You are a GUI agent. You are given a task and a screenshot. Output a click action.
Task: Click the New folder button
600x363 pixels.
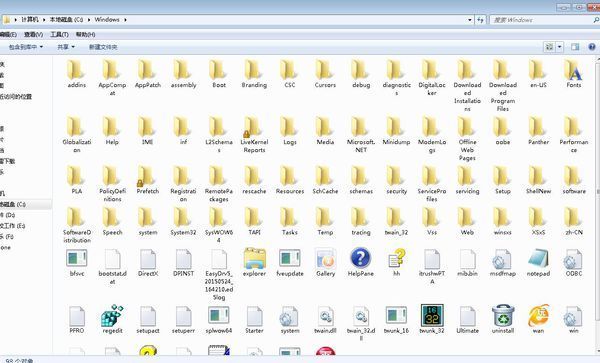(103, 47)
